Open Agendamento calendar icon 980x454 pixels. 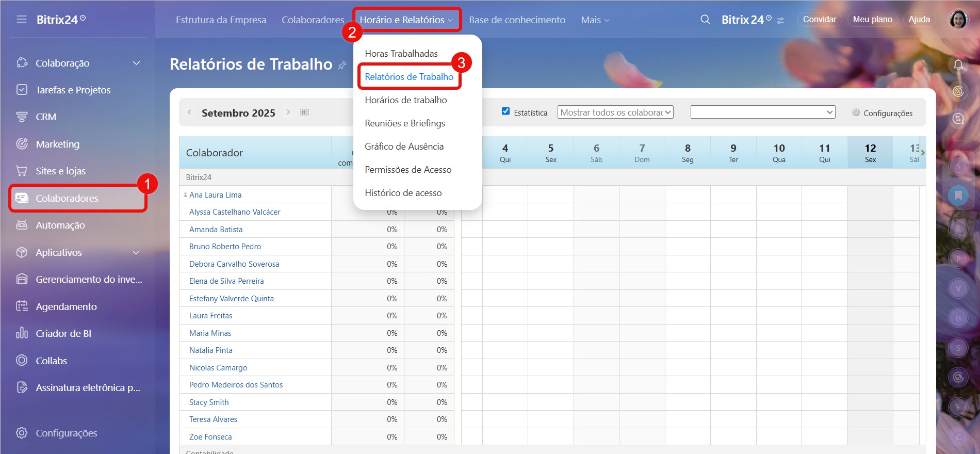22,306
